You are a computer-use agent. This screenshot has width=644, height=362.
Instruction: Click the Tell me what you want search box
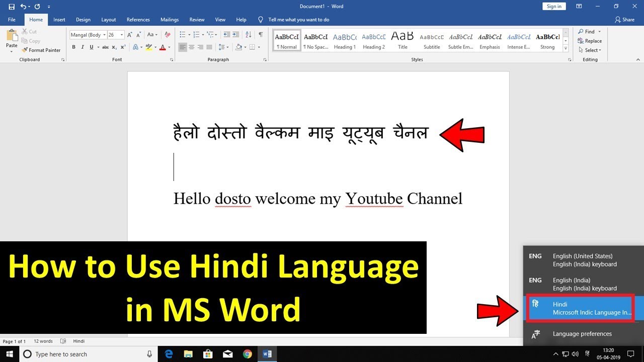(298, 20)
